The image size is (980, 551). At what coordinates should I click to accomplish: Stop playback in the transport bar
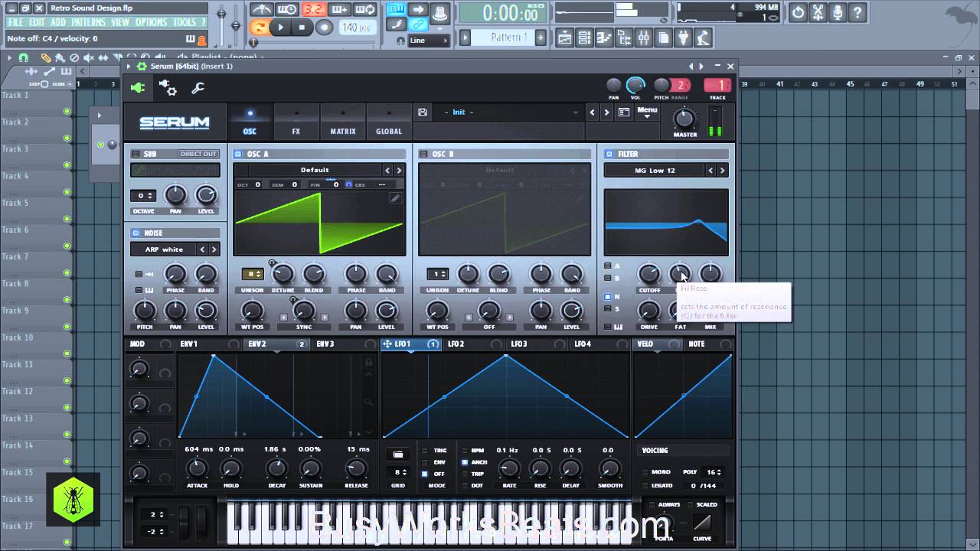(x=302, y=28)
